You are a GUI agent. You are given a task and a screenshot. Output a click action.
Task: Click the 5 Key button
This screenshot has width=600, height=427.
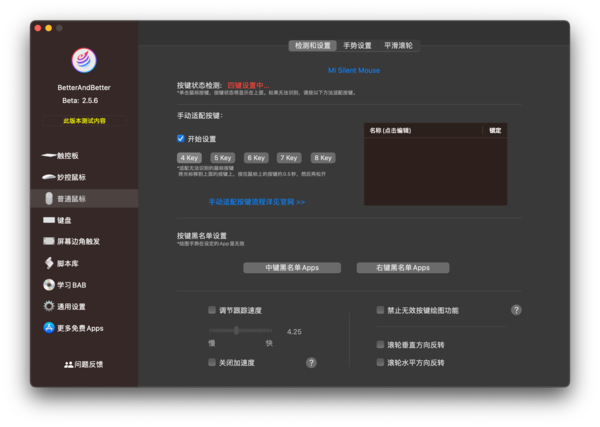222,158
